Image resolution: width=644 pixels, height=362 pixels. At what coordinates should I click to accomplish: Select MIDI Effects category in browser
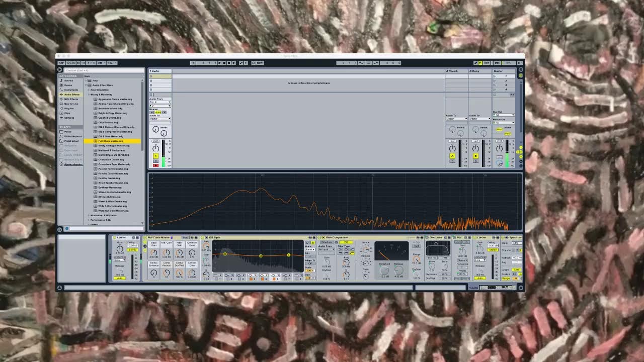pyautogui.click(x=70, y=99)
